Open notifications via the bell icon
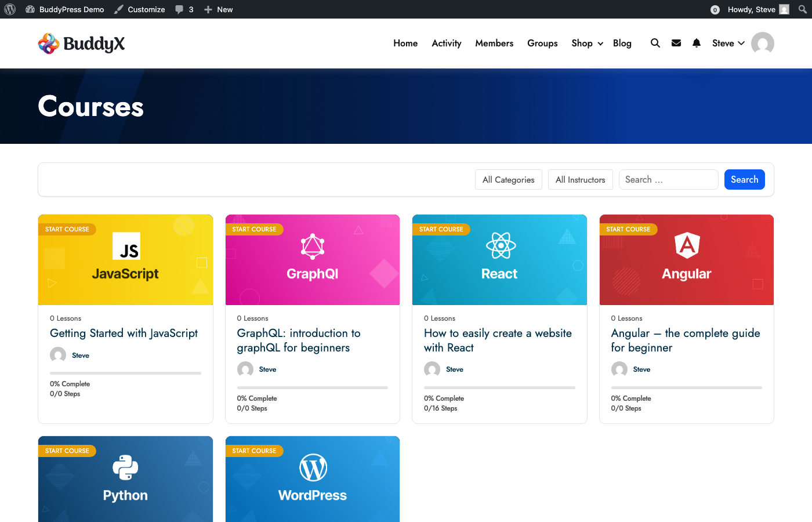The image size is (812, 522). click(x=696, y=43)
